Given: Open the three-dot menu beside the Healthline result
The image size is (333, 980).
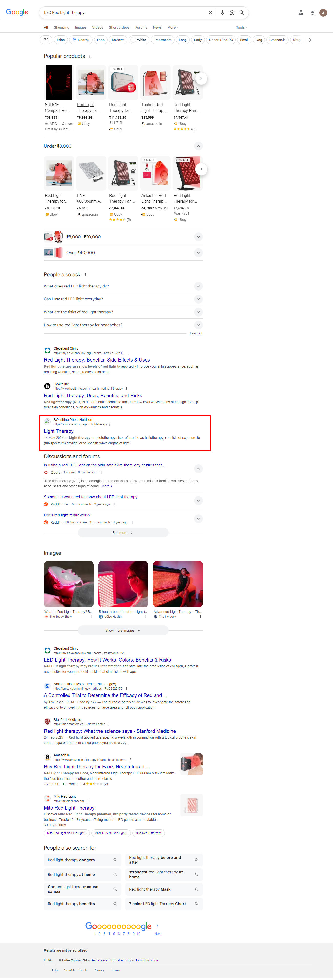Looking at the screenshot, I should coord(126,388).
